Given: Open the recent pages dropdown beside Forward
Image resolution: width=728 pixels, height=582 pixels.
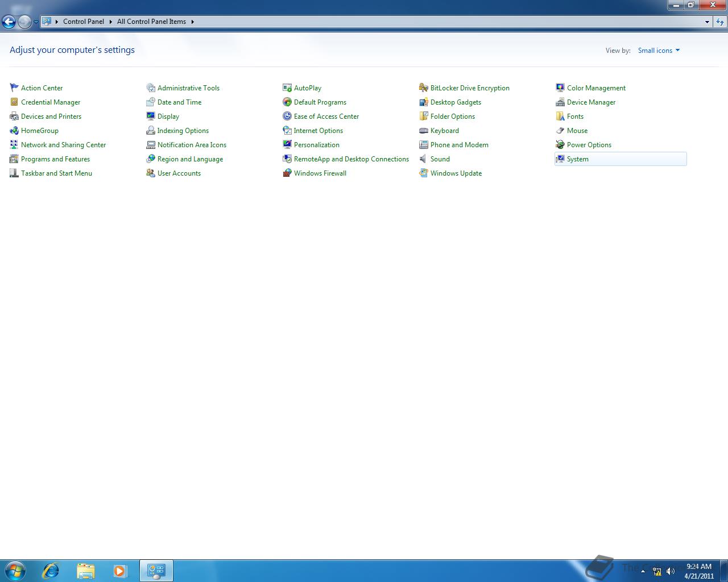Looking at the screenshot, I should pos(36,22).
